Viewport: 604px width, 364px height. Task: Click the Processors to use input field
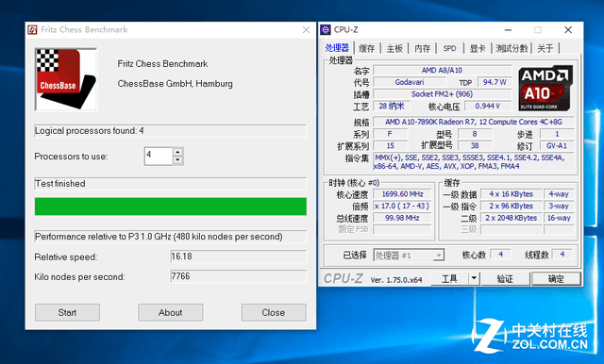pos(159,157)
